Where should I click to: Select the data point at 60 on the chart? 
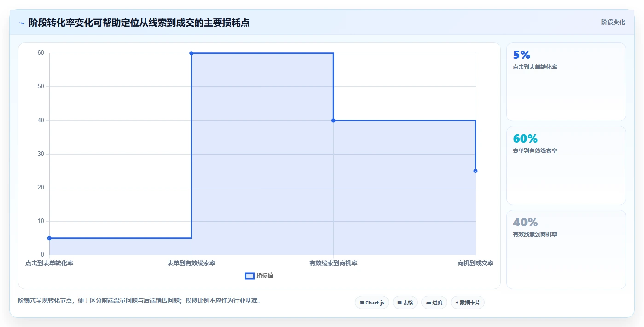(191, 53)
